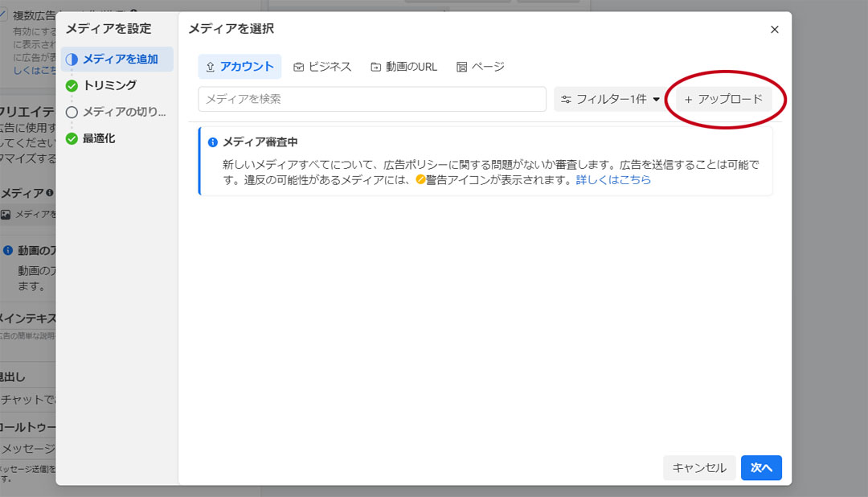Close the メディアを選択 dialog
The image size is (868, 497).
(774, 29)
